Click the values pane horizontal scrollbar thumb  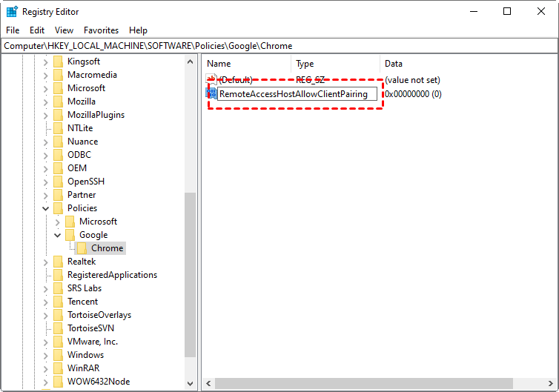pos(363,383)
